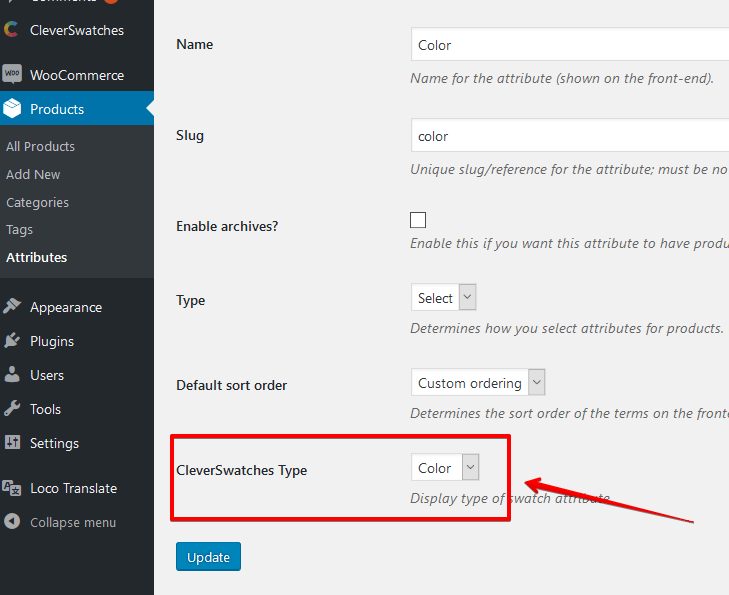
Task: Click the Tools wrench icon
Action: point(12,408)
